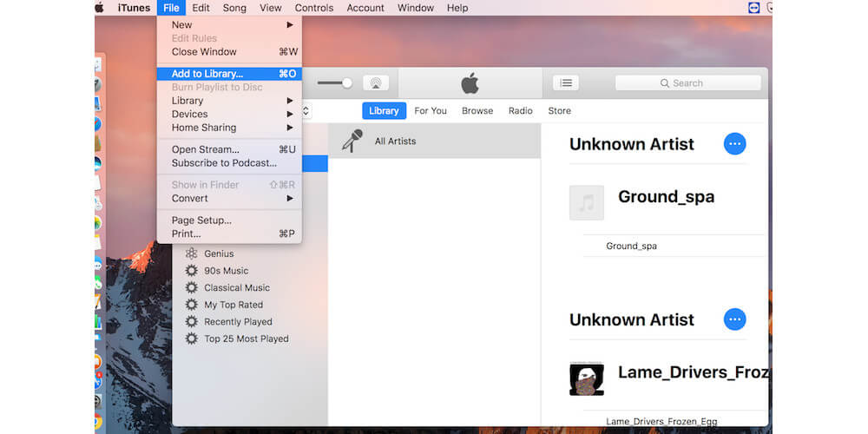Open the Help menu
The width and height of the screenshot is (868, 434).
(457, 8)
